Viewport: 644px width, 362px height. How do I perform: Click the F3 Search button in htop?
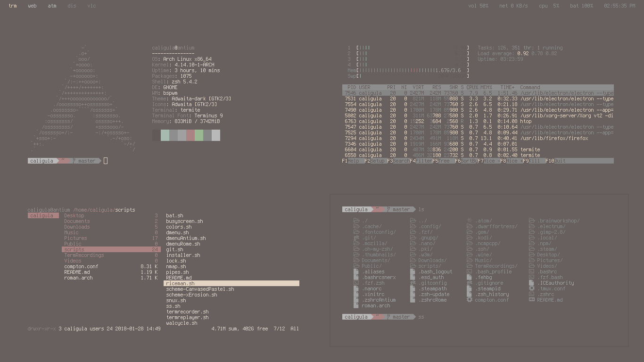click(x=398, y=161)
